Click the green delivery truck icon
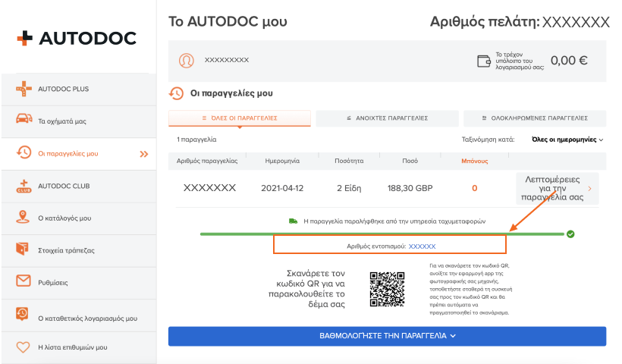The width and height of the screenshot is (622, 364). coord(293,221)
